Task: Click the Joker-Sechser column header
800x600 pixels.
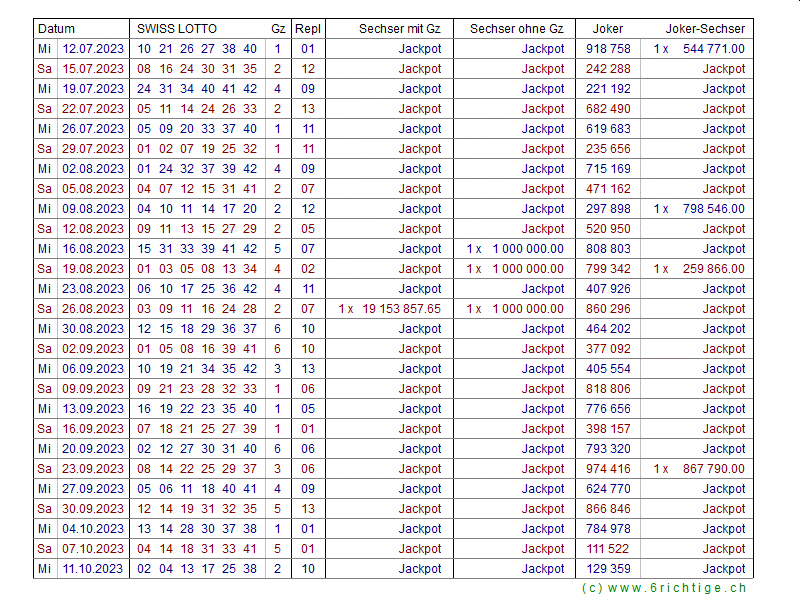Action: 705,29
